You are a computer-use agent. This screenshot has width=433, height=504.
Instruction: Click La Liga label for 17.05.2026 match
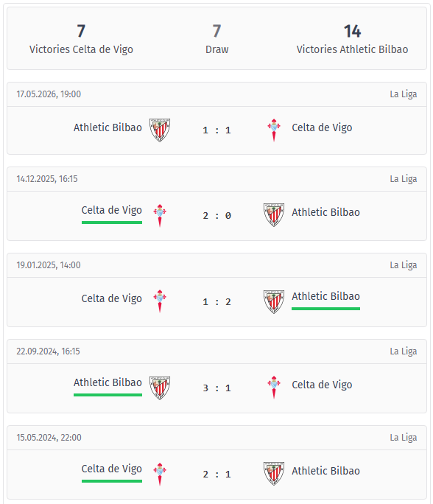tap(404, 94)
